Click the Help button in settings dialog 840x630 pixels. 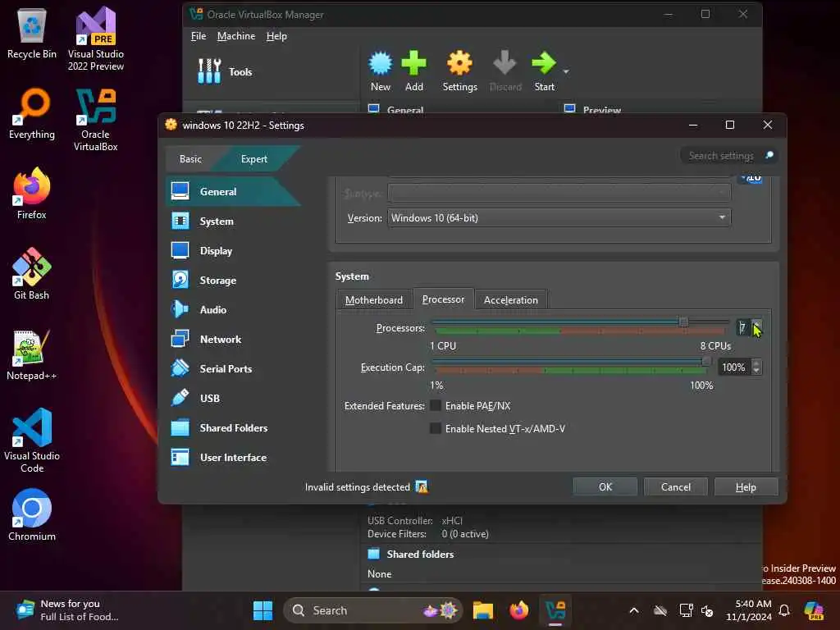[x=746, y=486]
